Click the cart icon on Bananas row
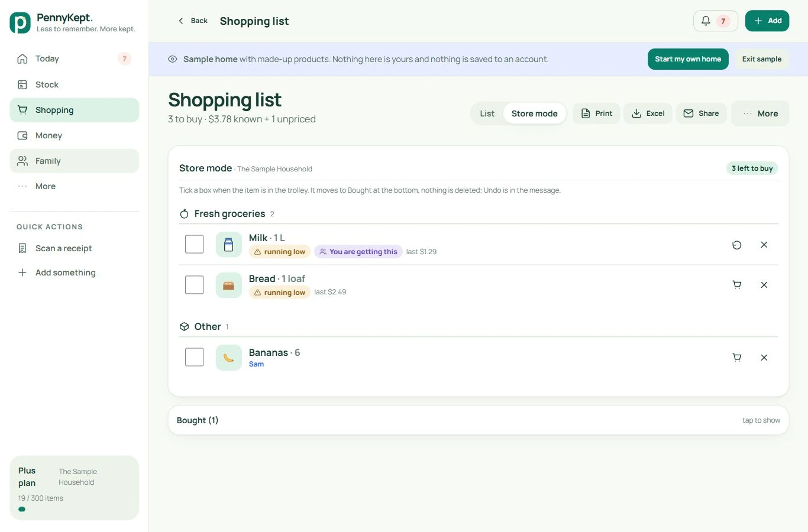 click(737, 358)
